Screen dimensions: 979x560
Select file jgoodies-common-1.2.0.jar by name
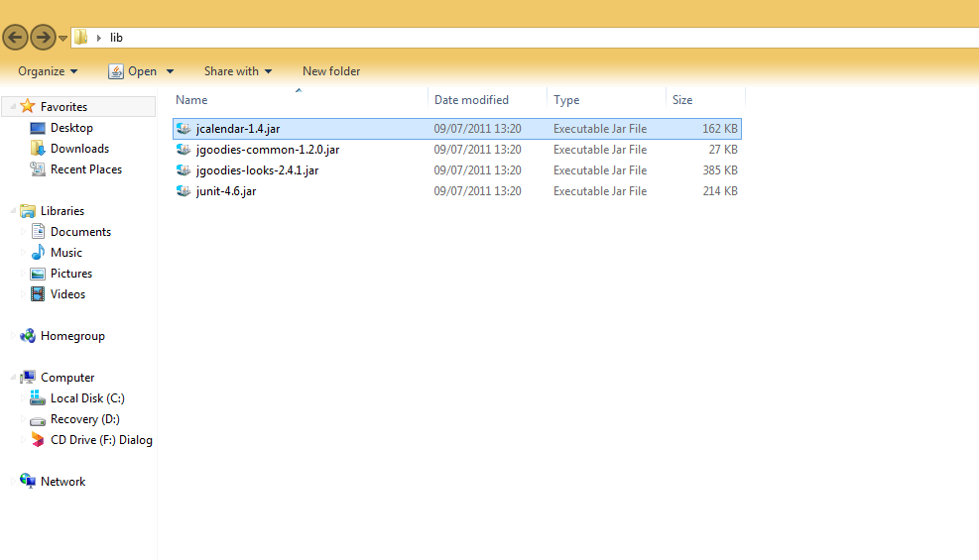point(268,150)
